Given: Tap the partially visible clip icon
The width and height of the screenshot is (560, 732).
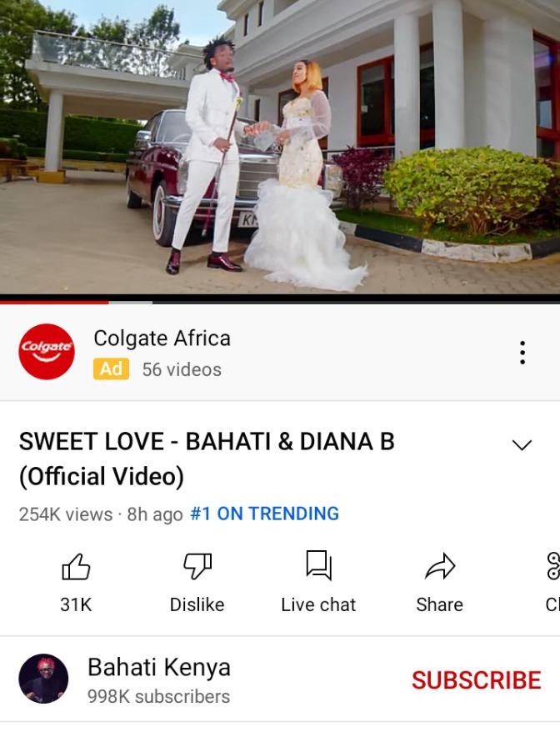Looking at the screenshot, I should [x=553, y=566].
